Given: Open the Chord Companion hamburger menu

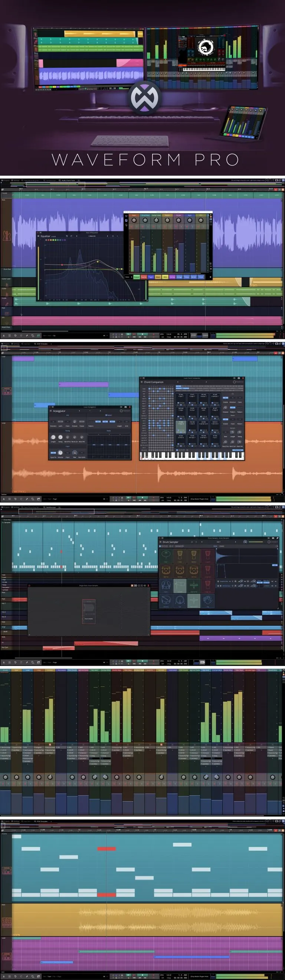Looking at the screenshot, I should coord(142,382).
